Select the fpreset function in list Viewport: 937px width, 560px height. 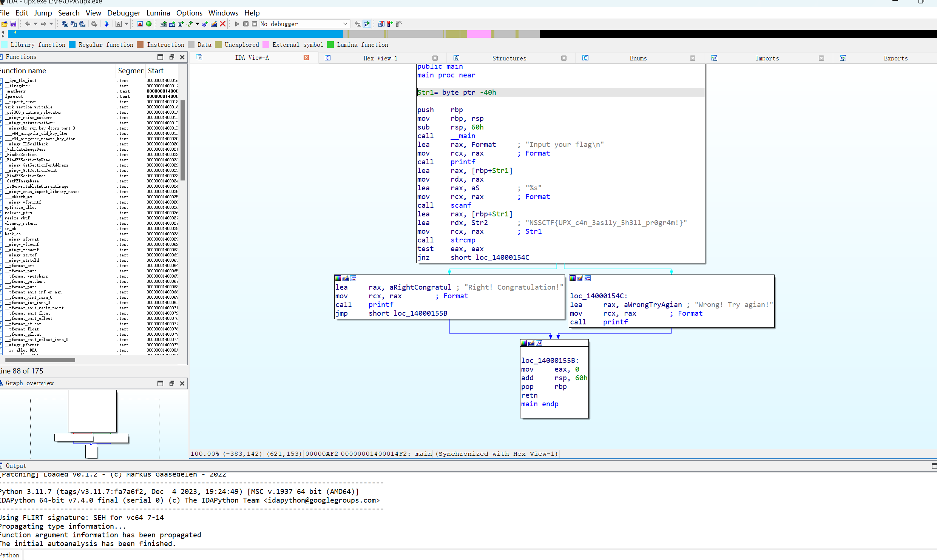click(x=14, y=96)
